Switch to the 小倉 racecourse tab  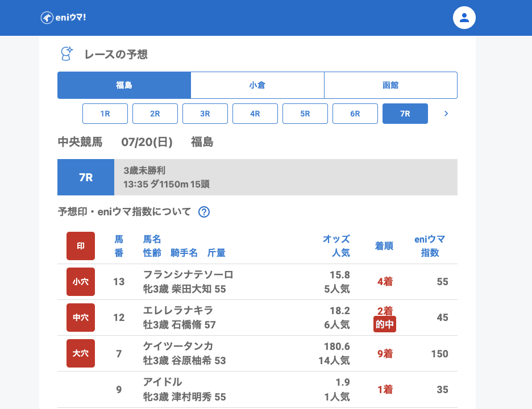pyautogui.click(x=257, y=85)
